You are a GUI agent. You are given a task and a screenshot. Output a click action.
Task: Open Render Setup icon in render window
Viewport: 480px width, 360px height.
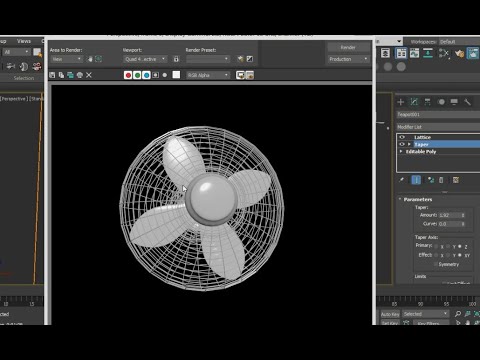(x=240, y=59)
